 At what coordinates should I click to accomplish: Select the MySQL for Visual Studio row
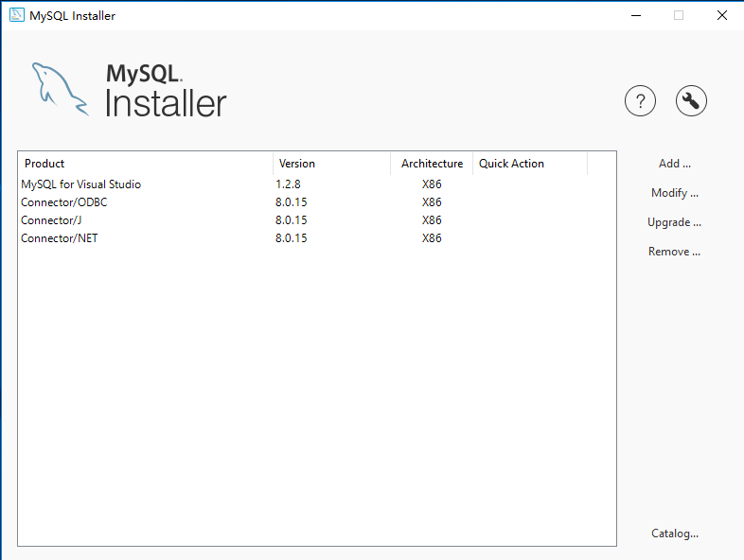(317, 184)
